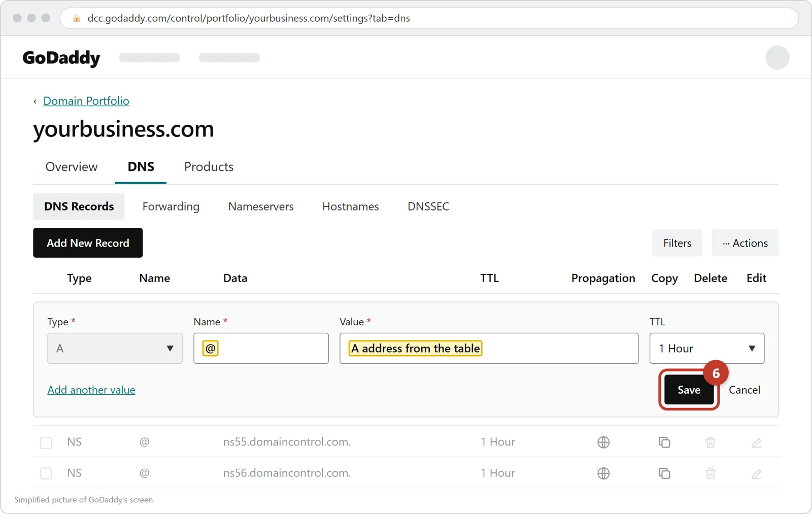Click the ns55.domaincontrol.com. data cell
This screenshot has width=812, height=514.
coord(287,442)
